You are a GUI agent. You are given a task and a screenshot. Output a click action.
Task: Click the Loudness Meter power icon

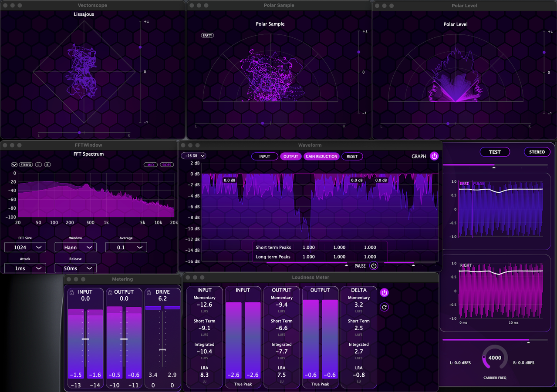click(x=384, y=293)
